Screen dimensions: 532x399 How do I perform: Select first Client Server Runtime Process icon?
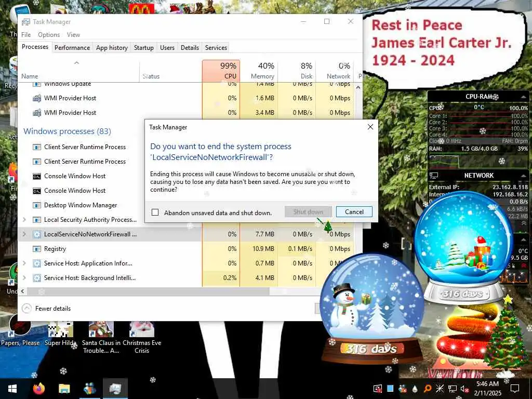coord(37,147)
